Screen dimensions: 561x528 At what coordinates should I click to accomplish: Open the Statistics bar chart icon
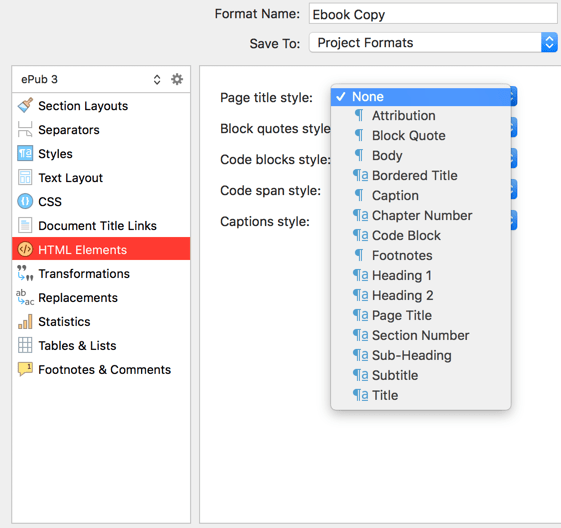25,321
